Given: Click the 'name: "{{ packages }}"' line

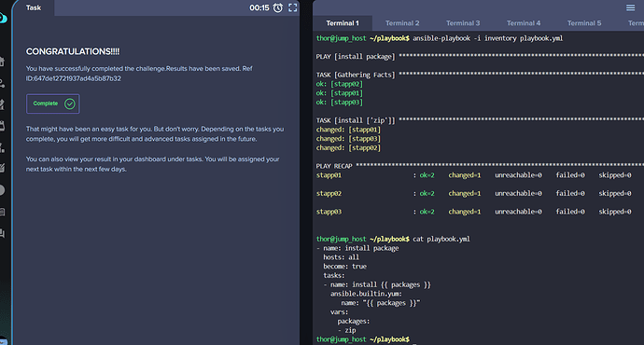Looking at the screenshot, I should [380, 303].
